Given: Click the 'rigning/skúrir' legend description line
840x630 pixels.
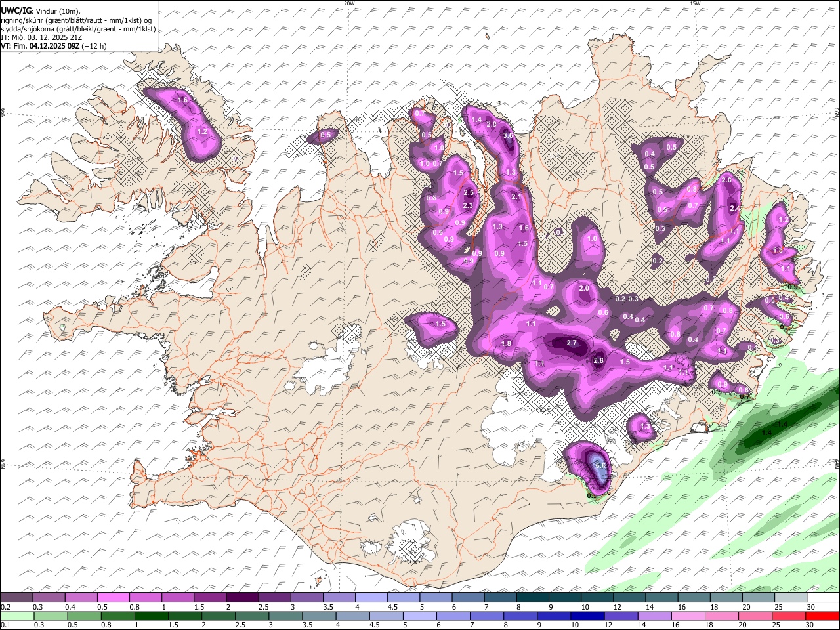Looking at the screenshot, I should [x=76, y=20].
